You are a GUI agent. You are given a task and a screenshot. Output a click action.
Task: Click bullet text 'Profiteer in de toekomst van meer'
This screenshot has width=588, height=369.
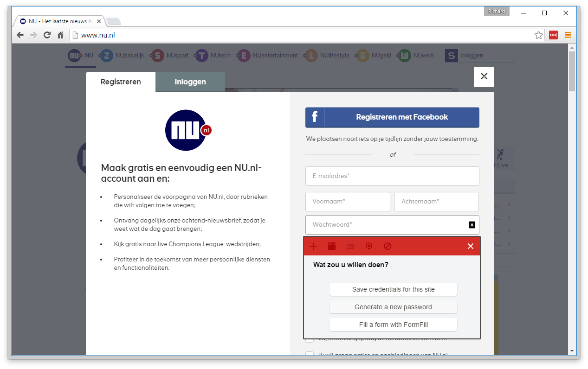point(192,263)
